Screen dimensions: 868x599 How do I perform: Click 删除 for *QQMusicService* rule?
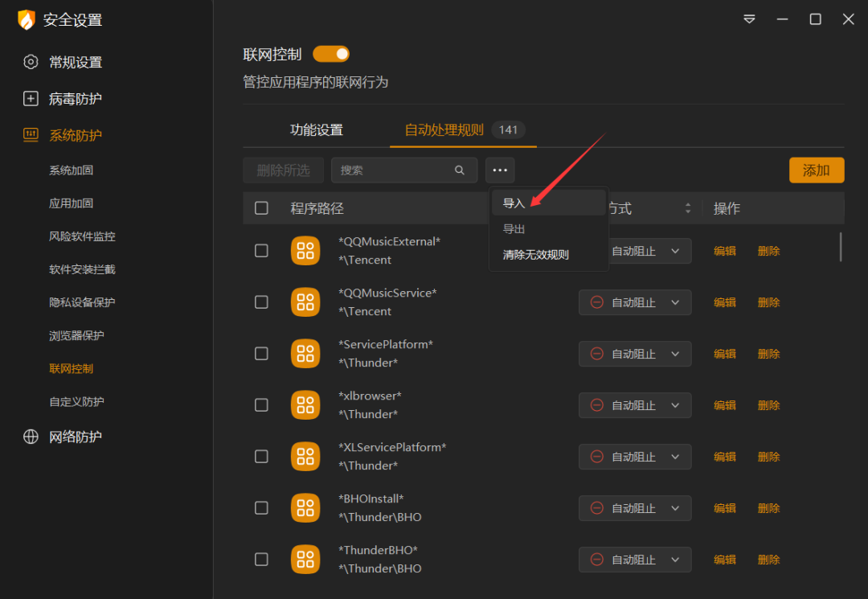tap(768, 302)
